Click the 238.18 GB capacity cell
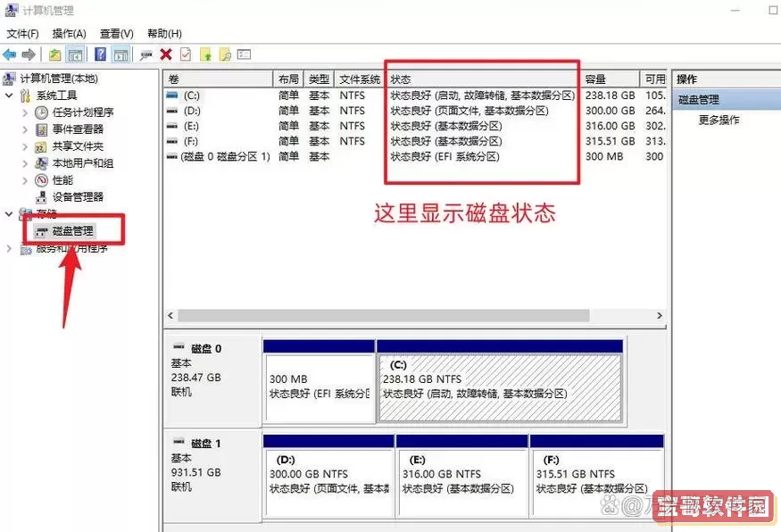 click(611, 96)
